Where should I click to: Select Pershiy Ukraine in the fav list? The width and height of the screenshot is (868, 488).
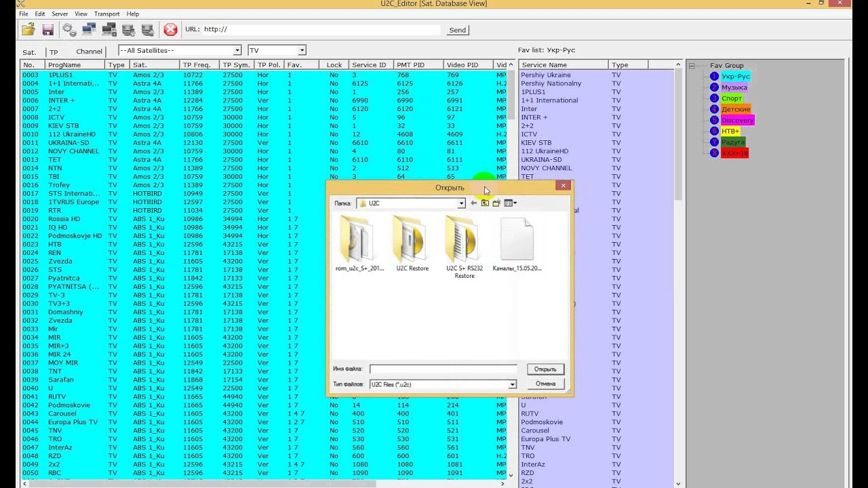[x=597, y=75]
